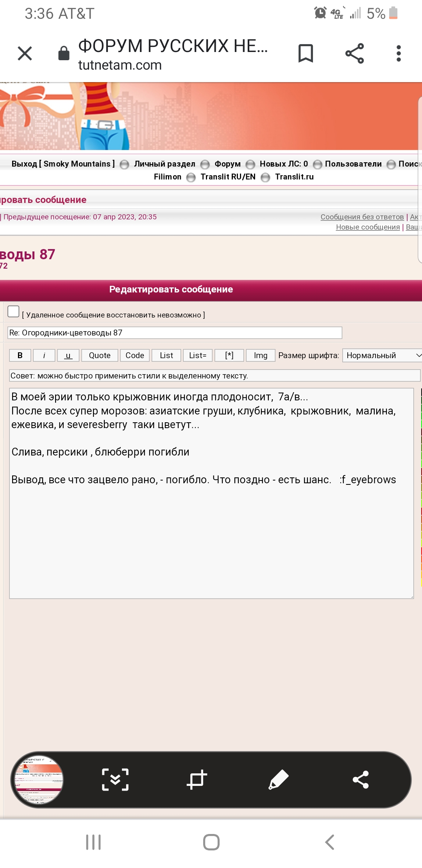Tap the scroll capture screenshot icon
The image size is (422, 868).
pos(115,780)
